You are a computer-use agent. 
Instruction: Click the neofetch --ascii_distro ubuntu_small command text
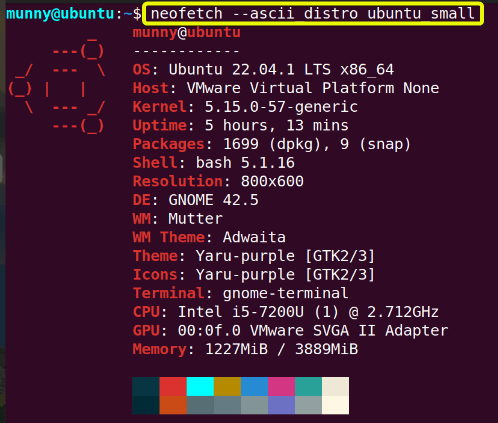pyautogui.click(x=313, y=14)
